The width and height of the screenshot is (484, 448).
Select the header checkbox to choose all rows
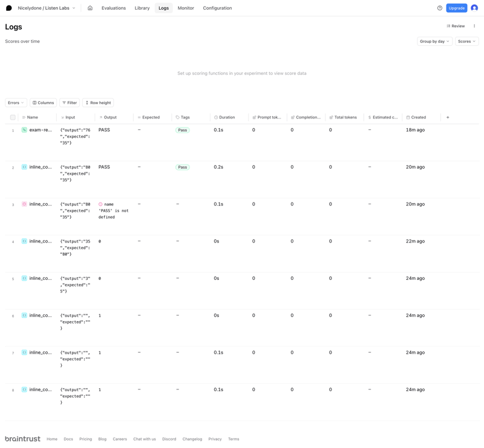click(x=12, y=116)
